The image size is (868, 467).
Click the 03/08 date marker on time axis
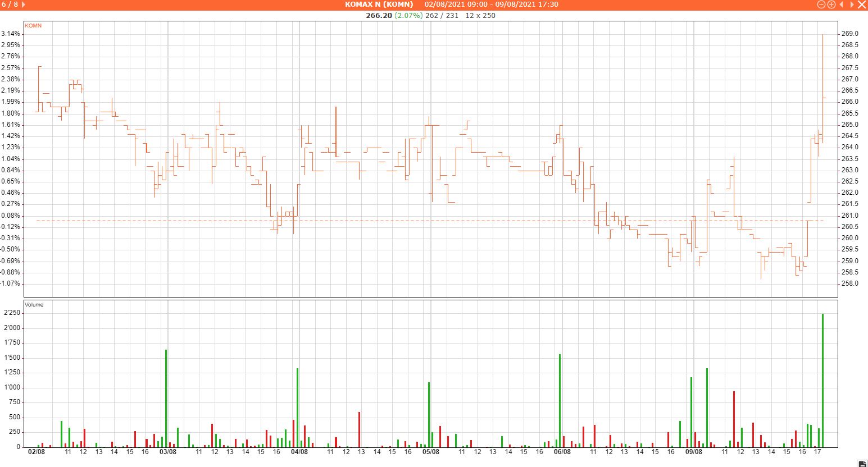pos(168,452)
